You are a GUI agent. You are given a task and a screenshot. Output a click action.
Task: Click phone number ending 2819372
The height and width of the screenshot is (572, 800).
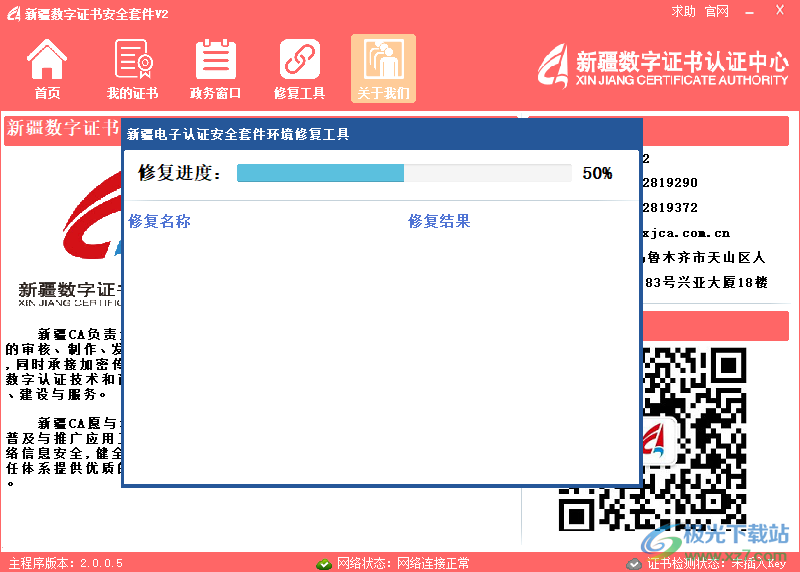(x=670, y=208)
